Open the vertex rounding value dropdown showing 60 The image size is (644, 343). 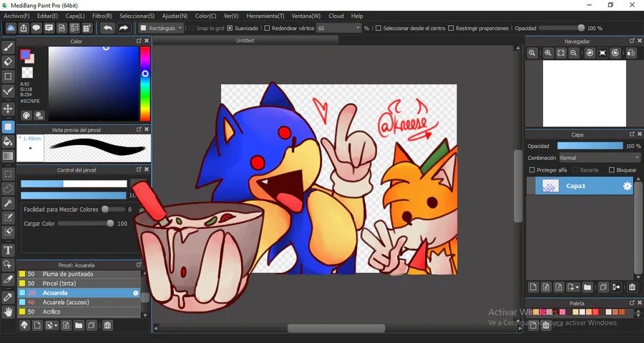click(x=339, y=28)
